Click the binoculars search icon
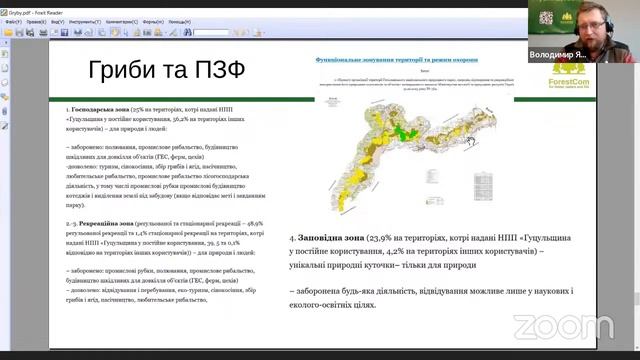 [187, 32]
